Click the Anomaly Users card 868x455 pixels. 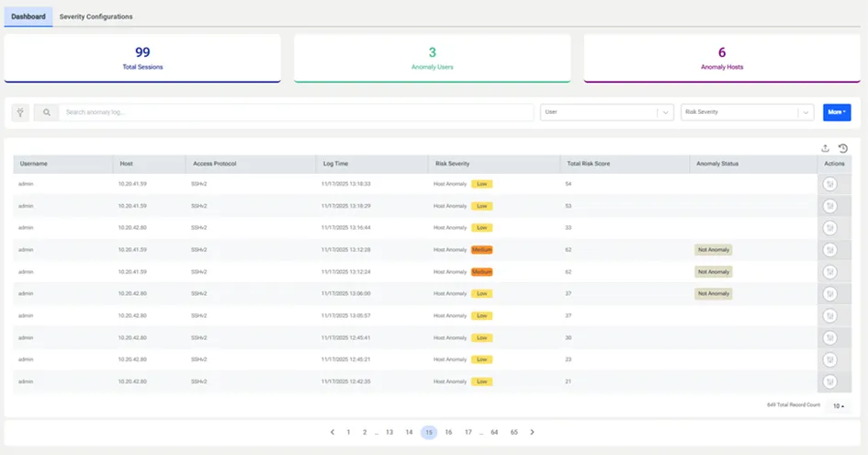[x=433, y=58]
